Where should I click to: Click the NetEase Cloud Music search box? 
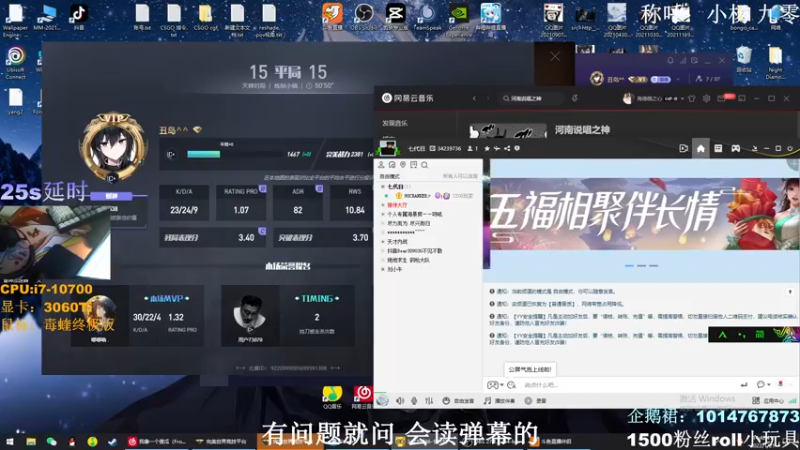[531, 98]
